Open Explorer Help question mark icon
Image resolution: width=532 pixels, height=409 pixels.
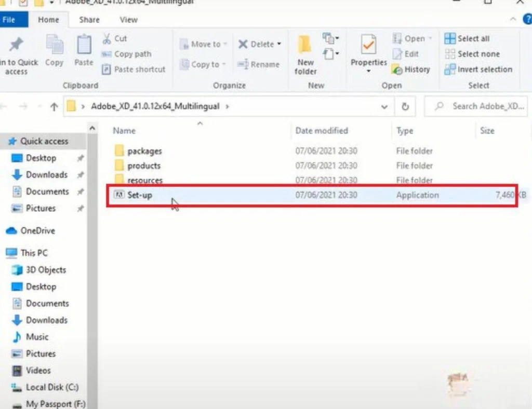point(528,19)
